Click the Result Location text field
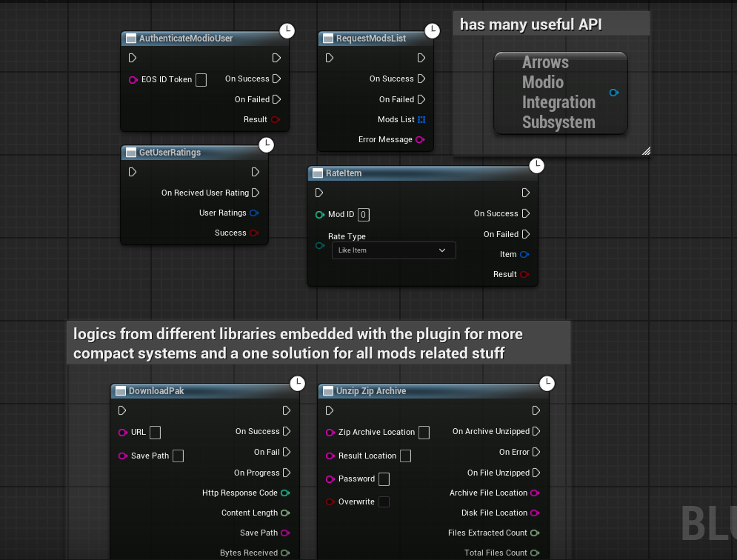 [x=406, y=456]
